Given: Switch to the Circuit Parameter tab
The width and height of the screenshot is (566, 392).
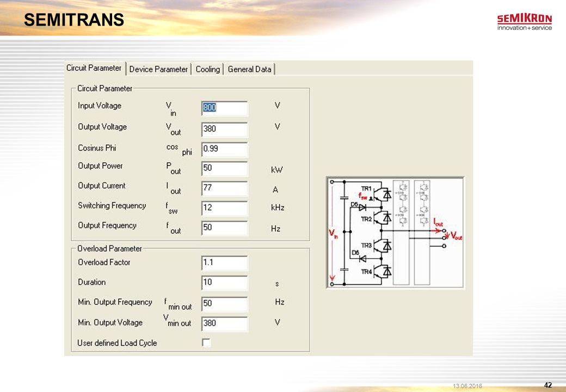Looking at the screenshot, I should 94,68.
